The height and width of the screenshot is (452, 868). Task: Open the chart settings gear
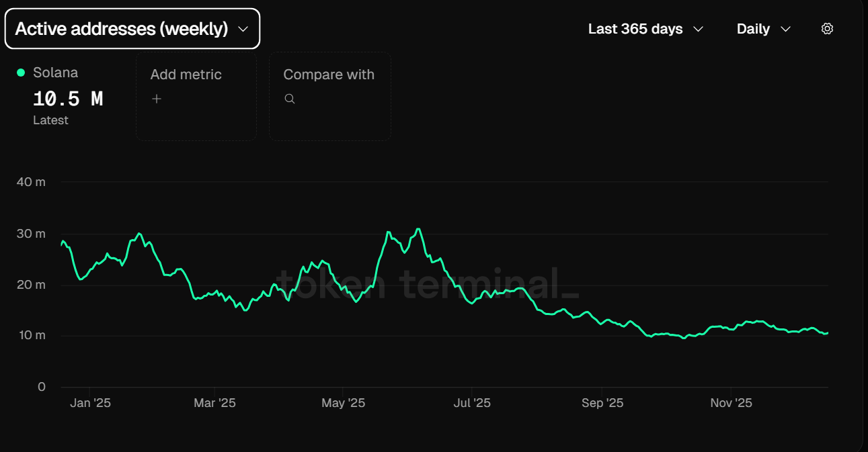pos(827,28)
